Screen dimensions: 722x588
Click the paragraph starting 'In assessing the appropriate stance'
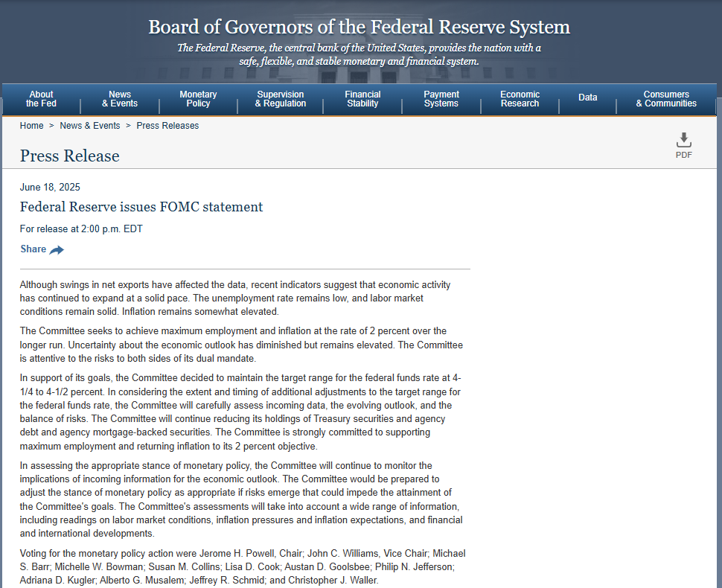pyautogui.click(x=241, y=499)
